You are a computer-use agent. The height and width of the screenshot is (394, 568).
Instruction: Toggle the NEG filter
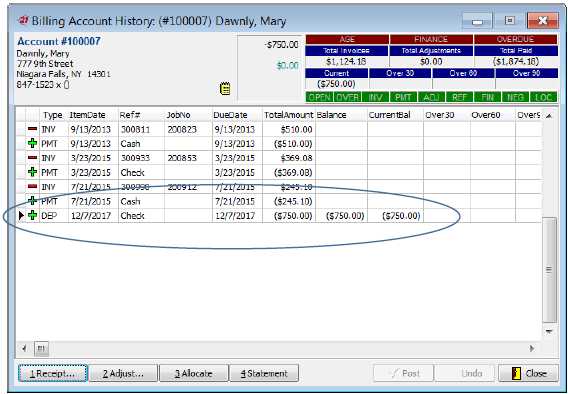515,97
